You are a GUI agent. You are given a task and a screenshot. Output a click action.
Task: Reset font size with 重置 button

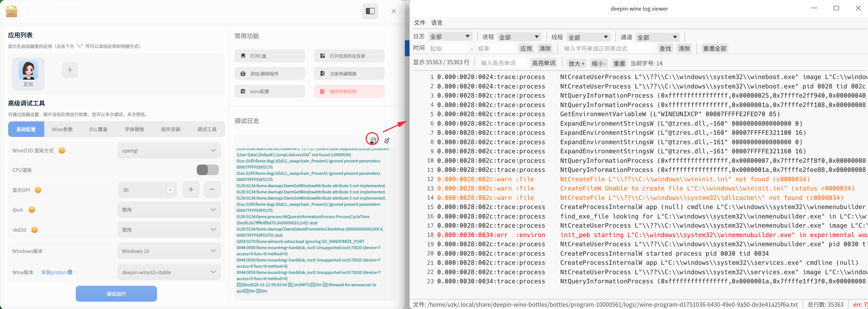(619, 63)
